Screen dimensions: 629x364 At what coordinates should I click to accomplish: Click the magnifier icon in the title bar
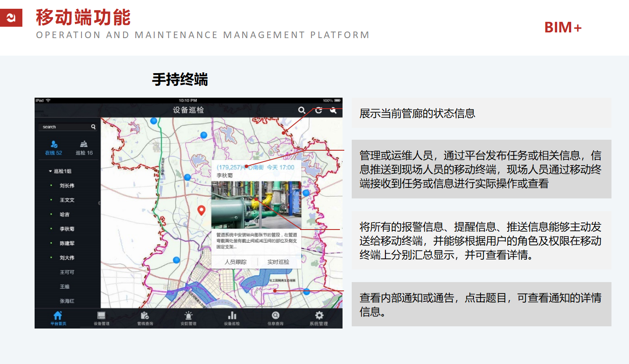301,110
